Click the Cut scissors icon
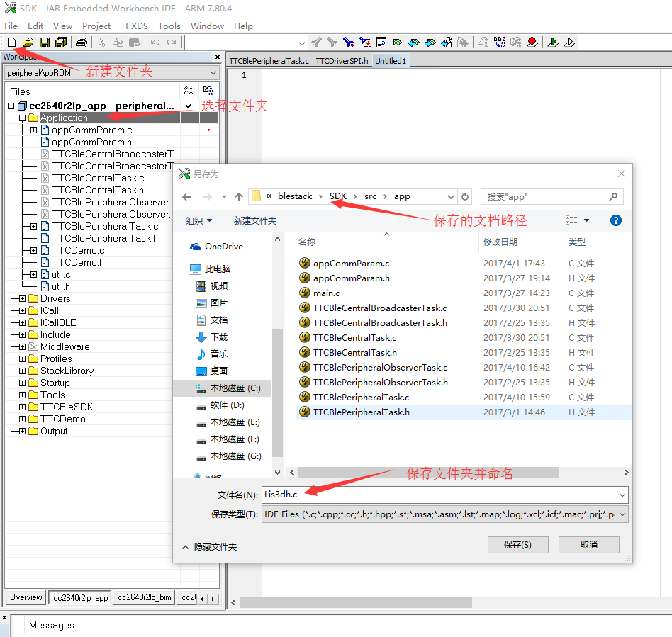This screenshot has width=672, height=637. coord(101,43)
